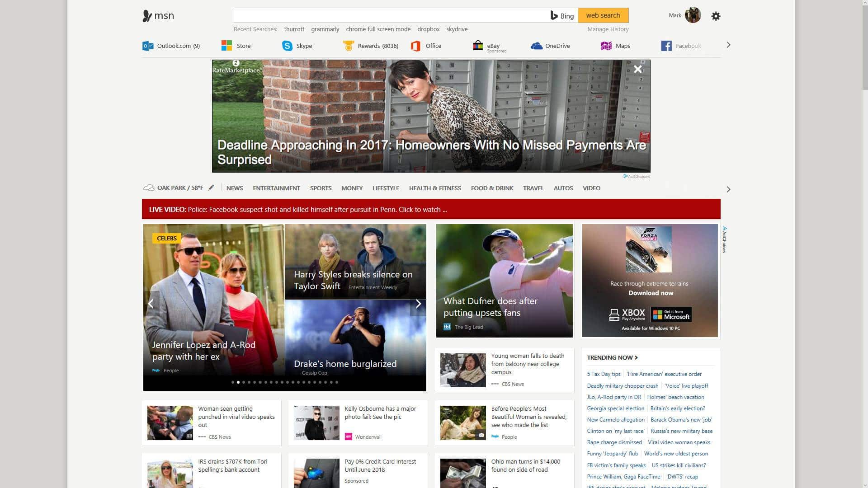The height and width of the screenshot is (488, 868).
Task: Open the eBay sponsored shortcut icon
Action: [478, 46]
